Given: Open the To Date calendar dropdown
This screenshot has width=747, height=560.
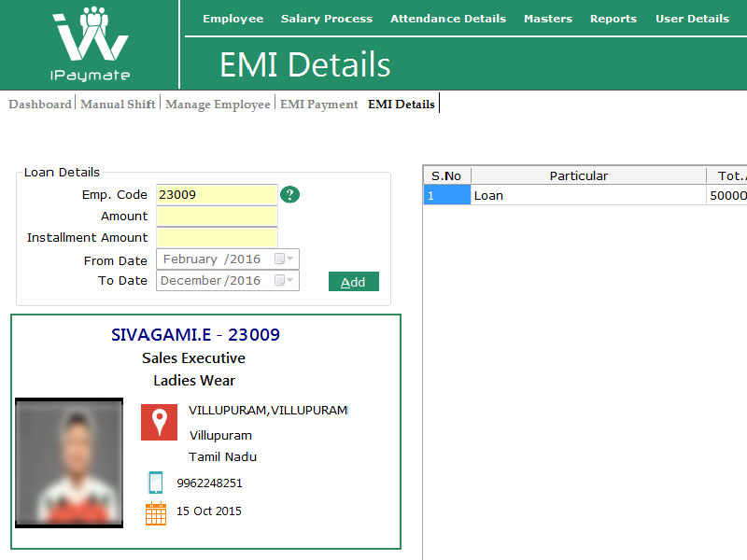Looking at the screenshot, I should coord(285,280).
